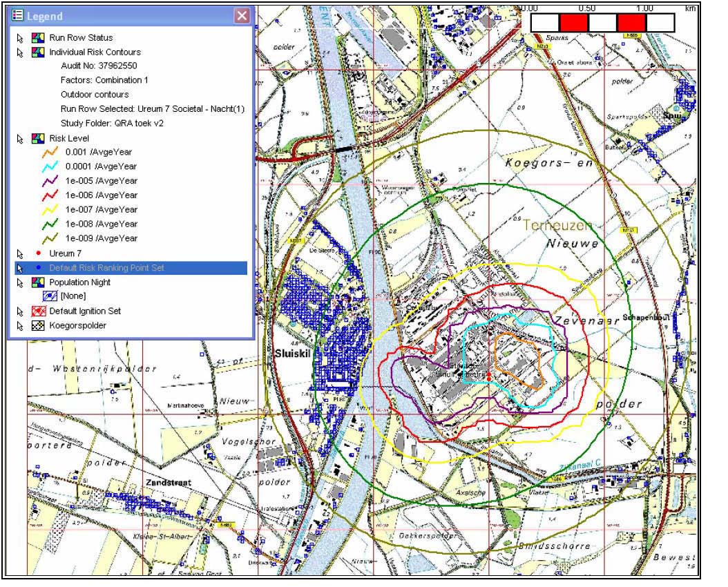Image resolution: width=728 pixels, height=587 pixels.
Task: Click the 'Run Row Selected: Ureum 7 Societal - Nacht(1)' text
Action: (152, 109)
